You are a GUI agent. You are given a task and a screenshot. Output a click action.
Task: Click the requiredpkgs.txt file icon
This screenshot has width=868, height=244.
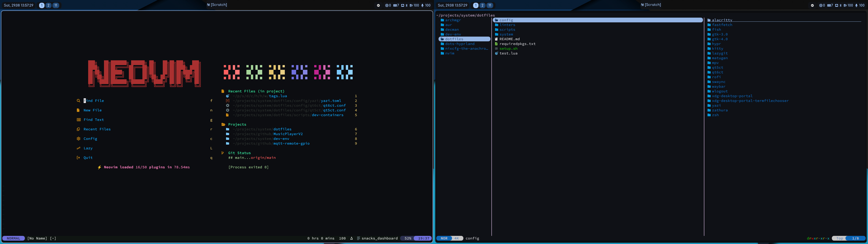(496, 44)
